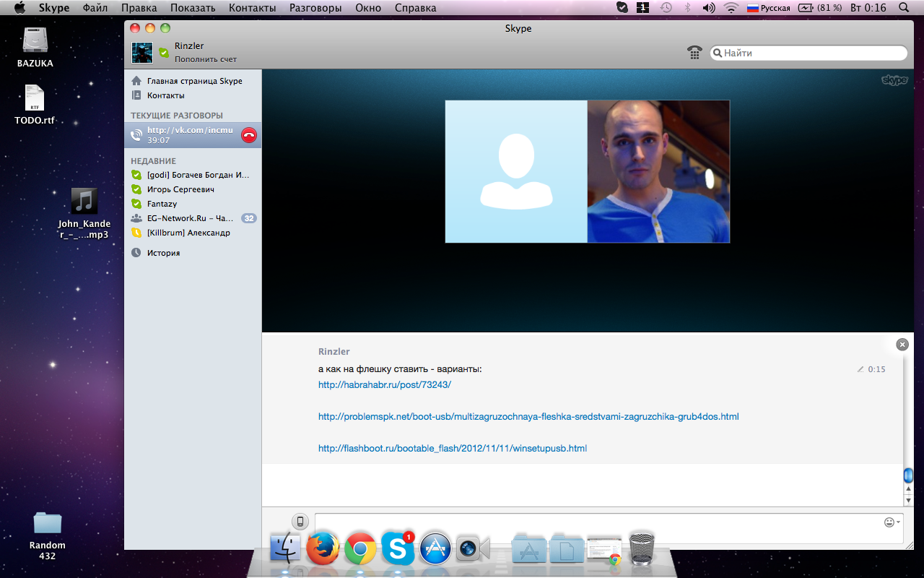Open the Разговоры menu
Screen dimensions: 924x578
pos(315,8)
